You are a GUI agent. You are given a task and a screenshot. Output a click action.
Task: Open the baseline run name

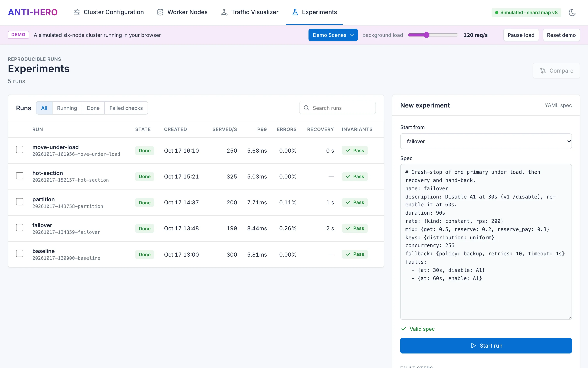44,251
